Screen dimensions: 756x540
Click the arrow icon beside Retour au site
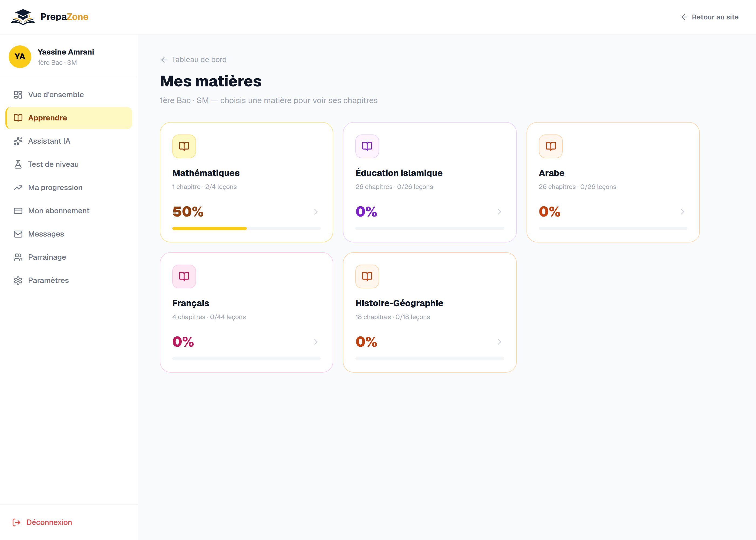tap(684, 17)
